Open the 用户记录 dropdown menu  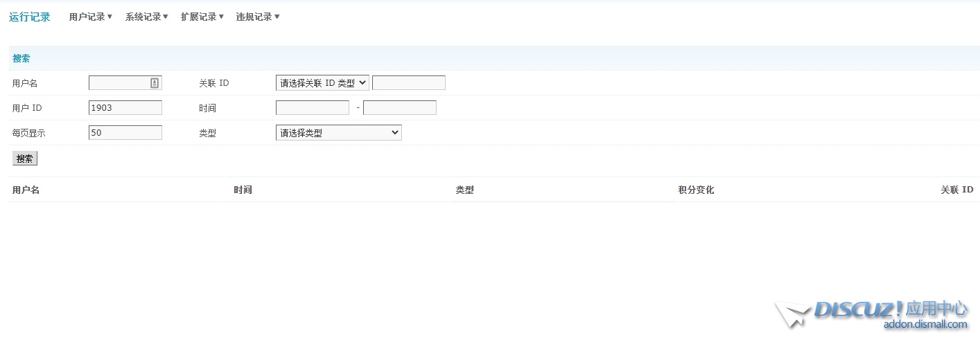(x=90, y=17)
